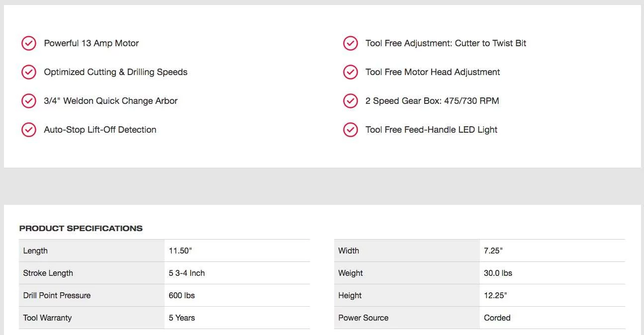Click the 600 lbs drill point pressure value
Viewport: 644px width, 335px height.
[x=182, y=296]
